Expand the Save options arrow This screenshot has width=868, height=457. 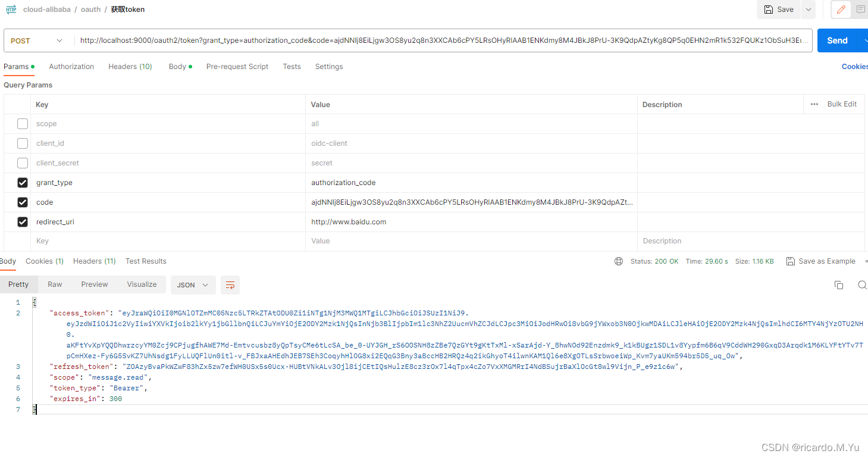coord(808,10)
